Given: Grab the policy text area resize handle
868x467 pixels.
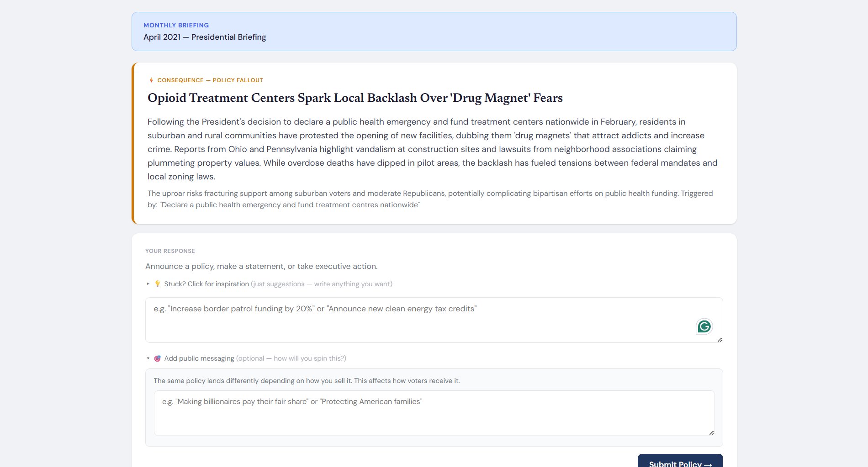Looking at the screenshot, I should coord(720,340).
